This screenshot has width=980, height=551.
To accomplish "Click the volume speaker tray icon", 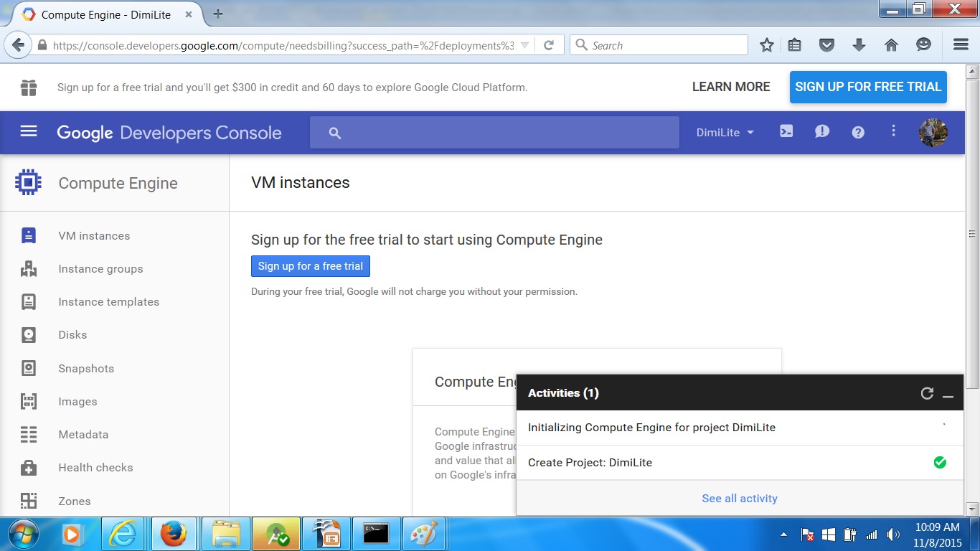I will 893,534.
